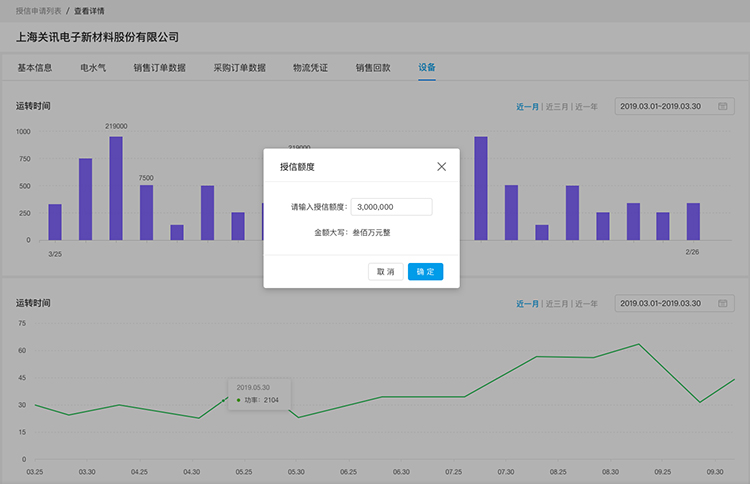Select 近三月 range for the bar chart
This screenshot has height=484, width=750.
[555, 106]
